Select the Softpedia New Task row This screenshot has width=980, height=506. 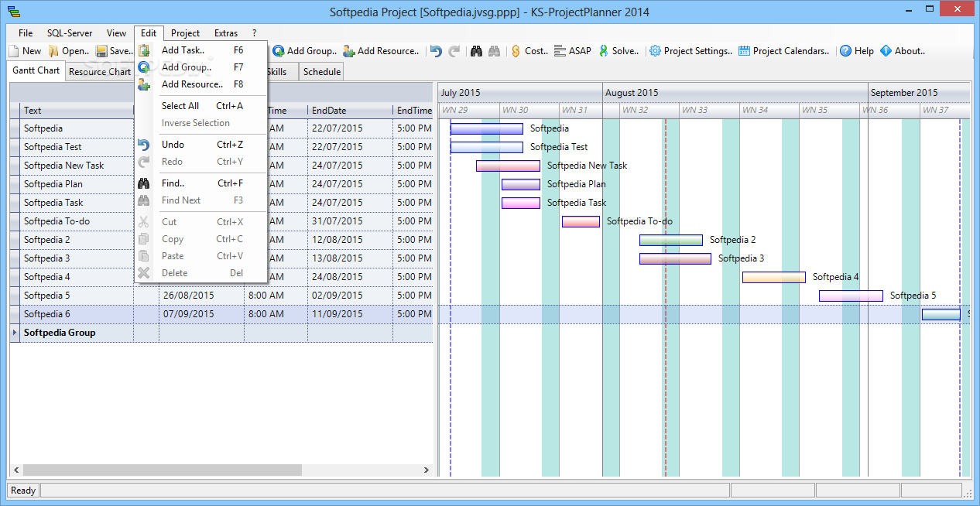221,166
